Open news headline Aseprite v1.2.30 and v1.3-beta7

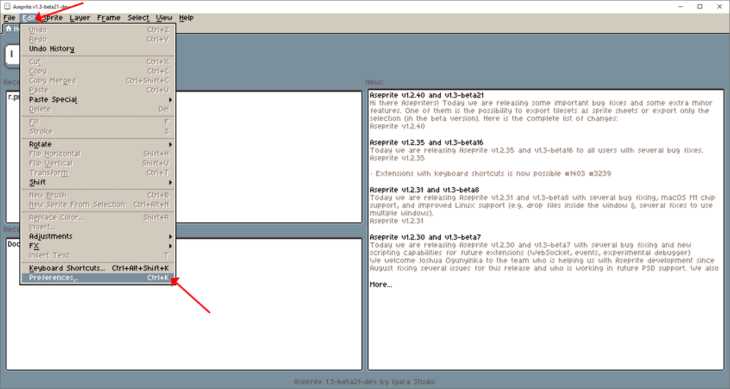tap(426, 237)
